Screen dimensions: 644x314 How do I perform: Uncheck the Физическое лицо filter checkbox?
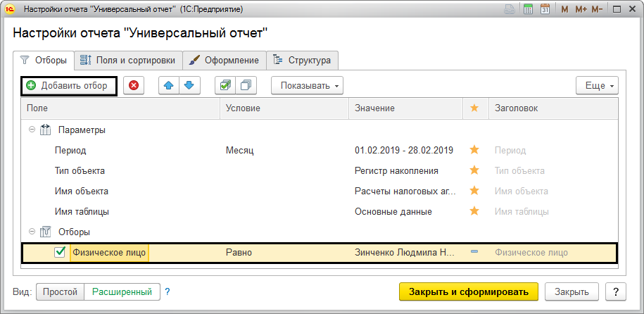click(61, 253)
